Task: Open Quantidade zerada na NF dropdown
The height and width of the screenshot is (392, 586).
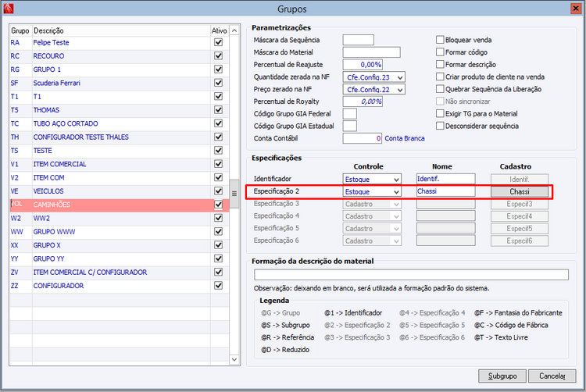Action: [x=400, y=77]
